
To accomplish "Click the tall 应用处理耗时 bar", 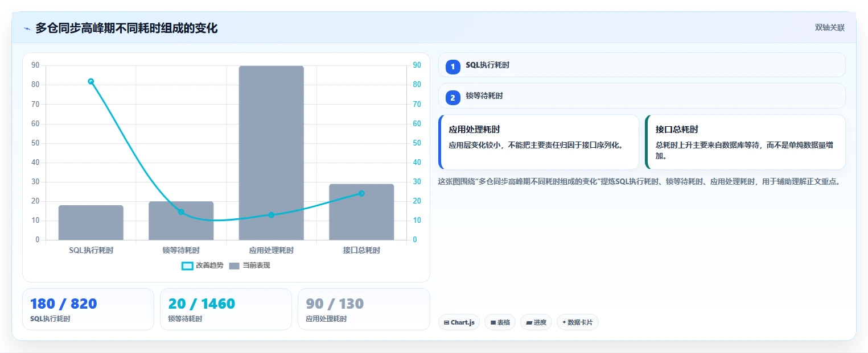I will (x=271, y=153).
